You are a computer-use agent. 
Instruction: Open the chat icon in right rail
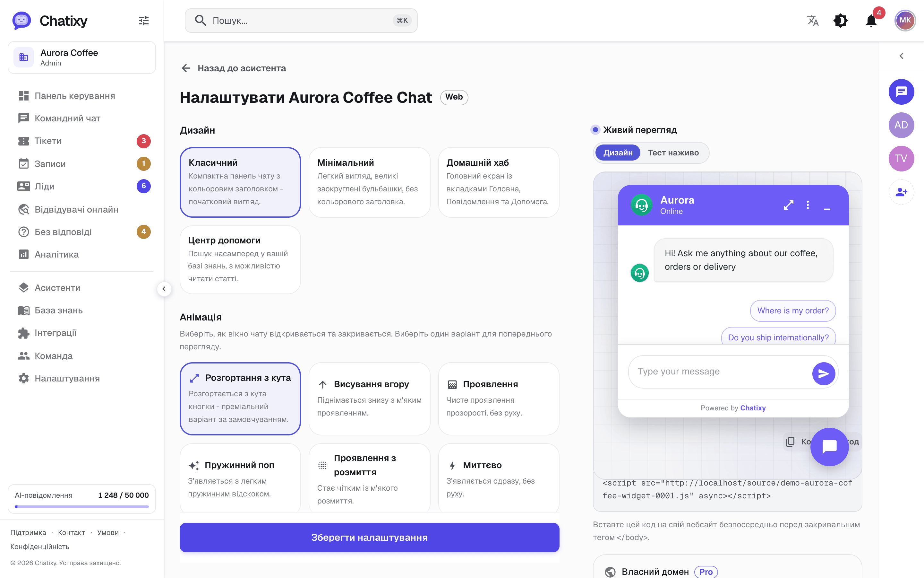click(901, 92)
